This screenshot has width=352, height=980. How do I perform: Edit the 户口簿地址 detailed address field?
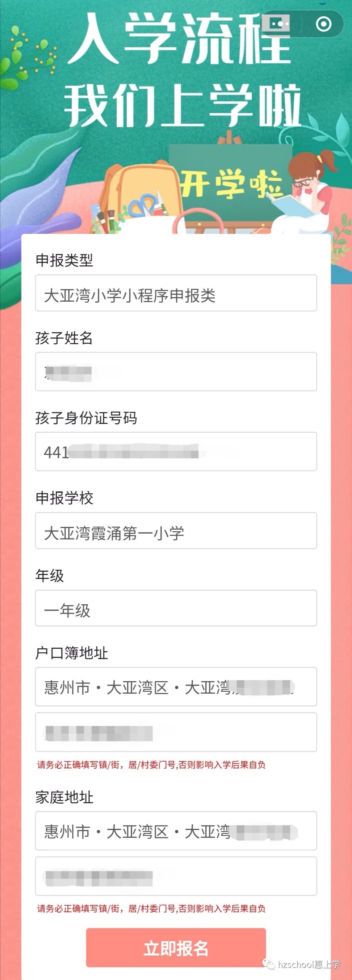tap(176, 732)
